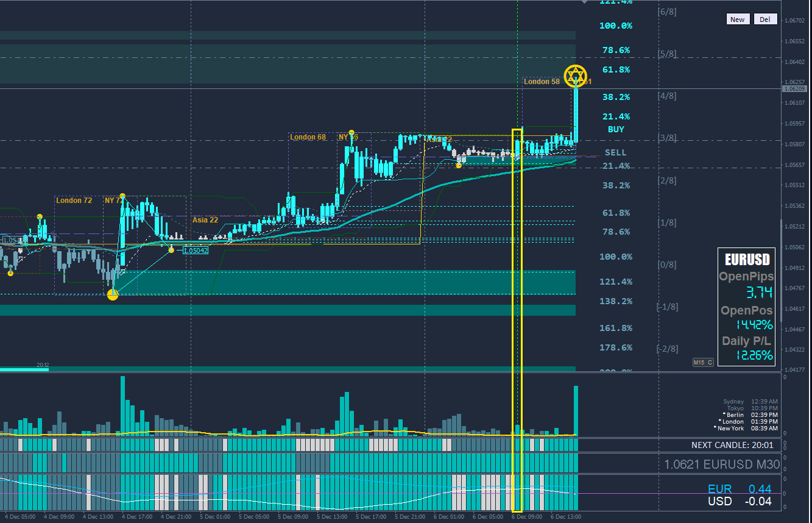The image size is (812, 523).
Task: Click the New button
Action: [737, 20]
